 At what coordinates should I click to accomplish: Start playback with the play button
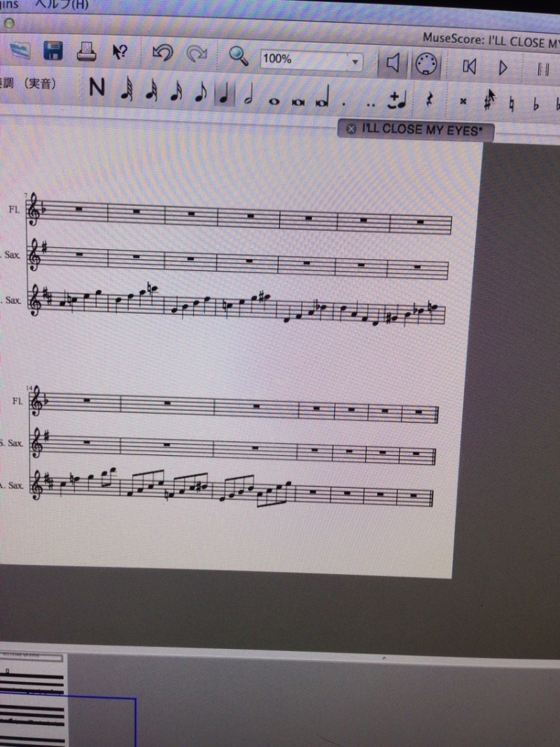click(503, 68)
